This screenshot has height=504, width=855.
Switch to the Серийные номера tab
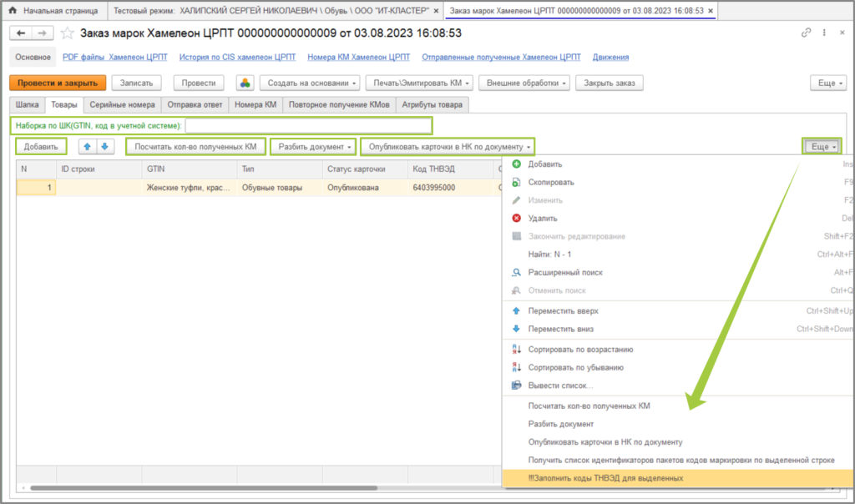[x=122, y=104]
